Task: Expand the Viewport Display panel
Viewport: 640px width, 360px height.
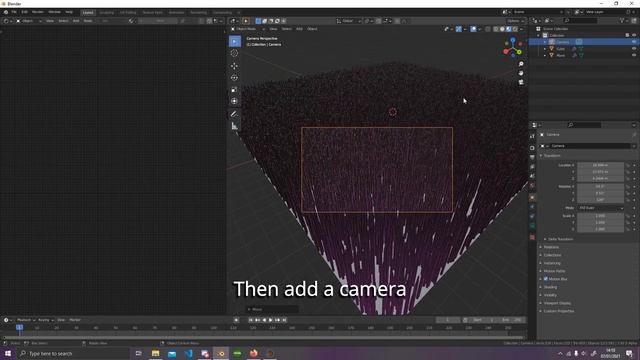Action: click(x=557, y=303)
